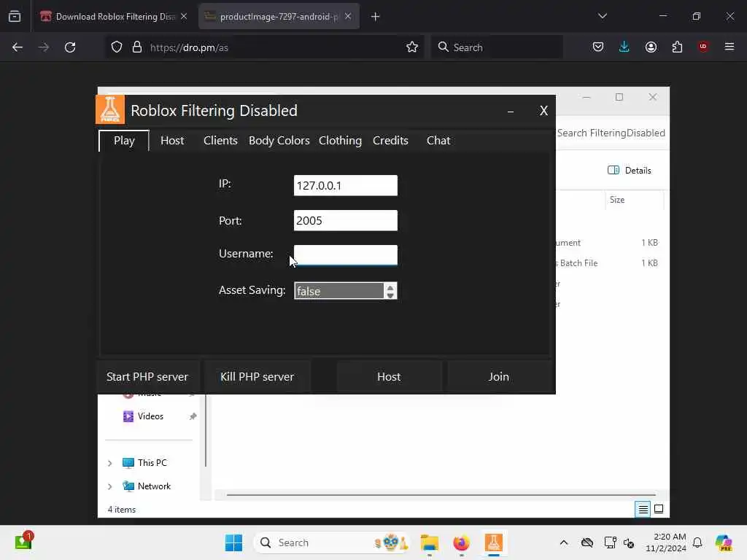Toggle the Details pane in Explorer
Screen dimensions: 747x560
coord(630,171)
